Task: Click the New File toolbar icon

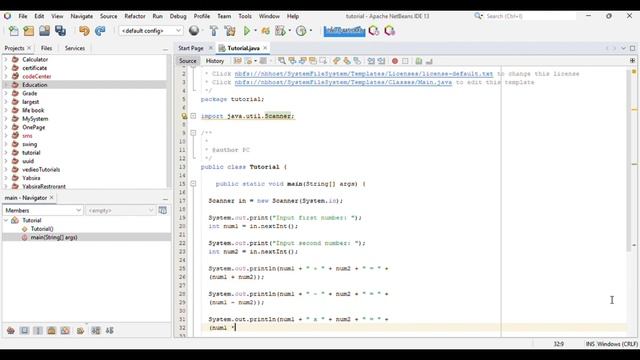Action: 13,31
